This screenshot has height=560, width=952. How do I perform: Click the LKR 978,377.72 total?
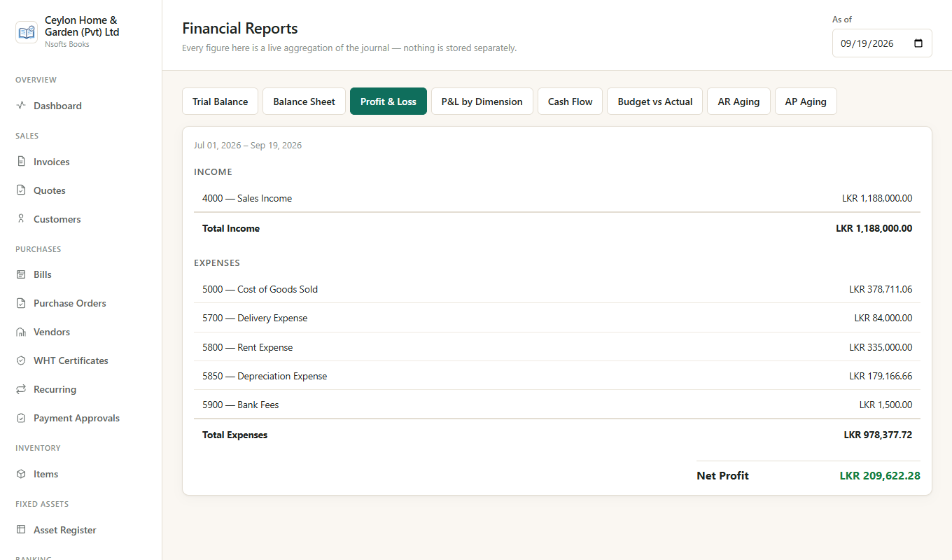[878, 435]
